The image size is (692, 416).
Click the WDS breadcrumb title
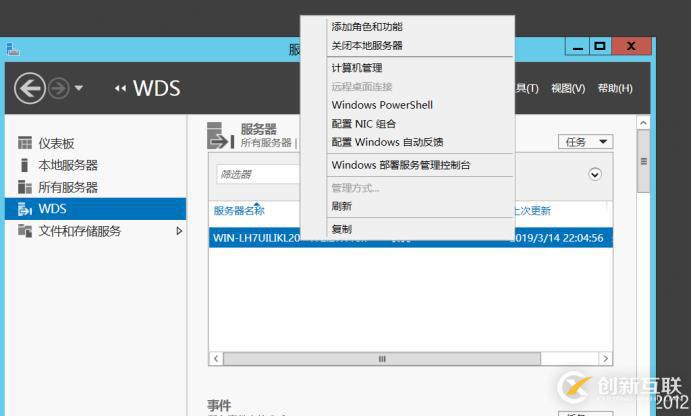[x=157, y=88]
